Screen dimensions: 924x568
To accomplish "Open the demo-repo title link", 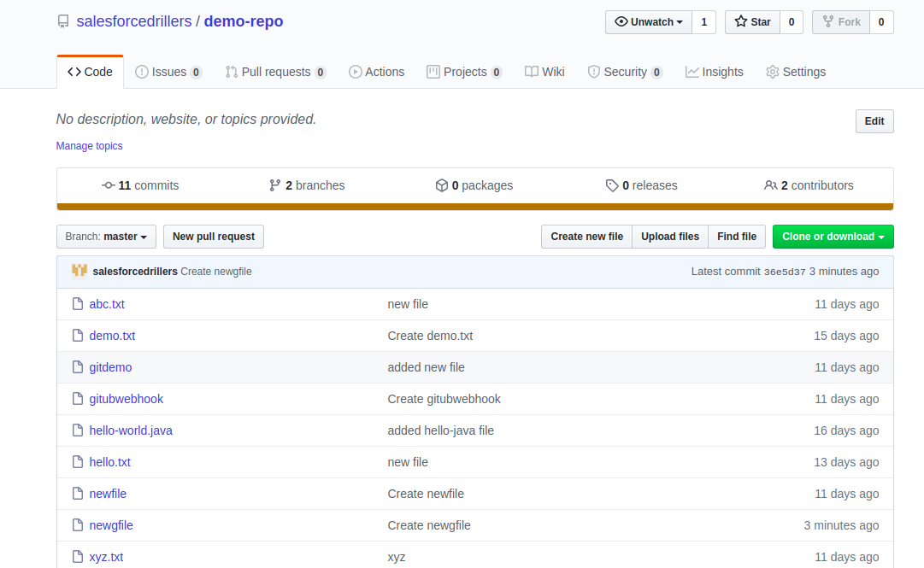I will point(244,21).
